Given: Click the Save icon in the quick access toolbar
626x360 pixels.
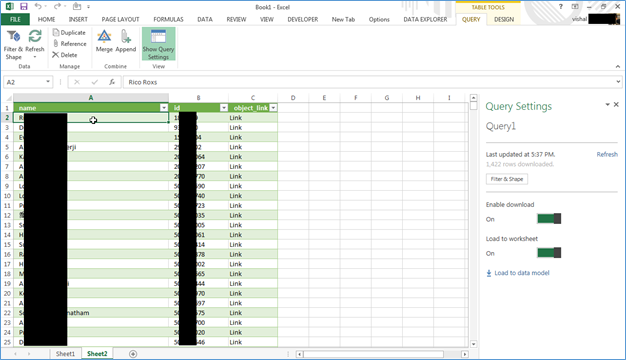Looking at the screenshot, I should click(x=24, y=6).
